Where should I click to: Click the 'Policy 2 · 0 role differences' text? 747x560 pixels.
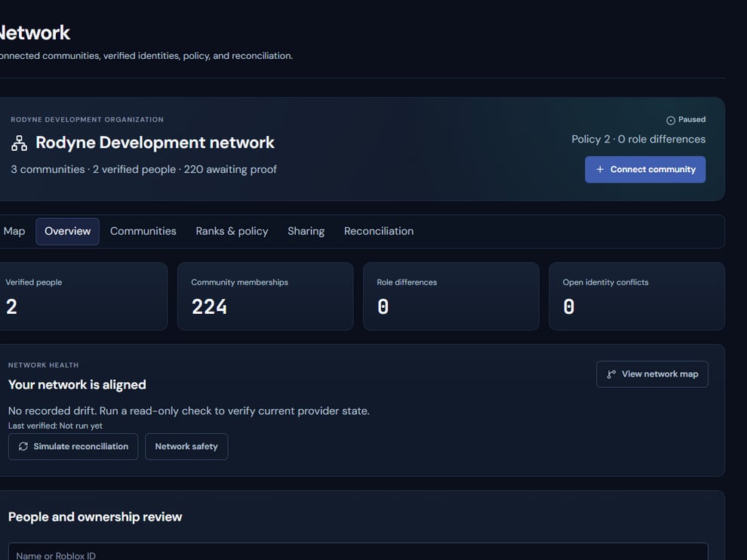click(x=638, y=139)
